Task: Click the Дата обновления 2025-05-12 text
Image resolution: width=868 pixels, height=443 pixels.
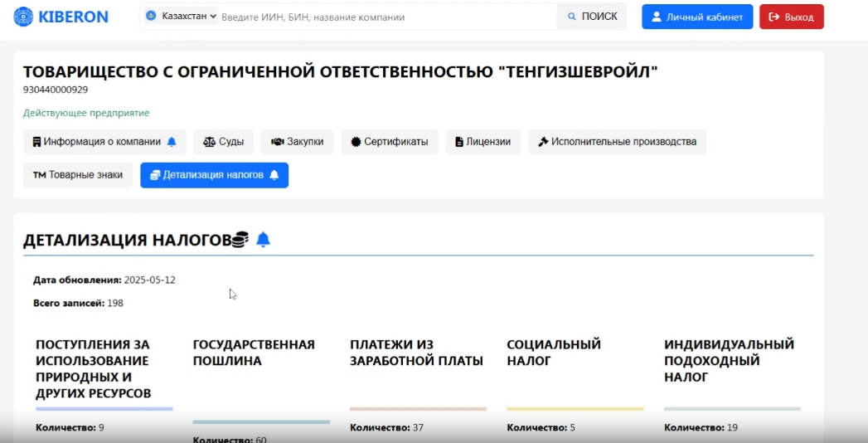Action: pyautogui.click(x=104, y=280)
